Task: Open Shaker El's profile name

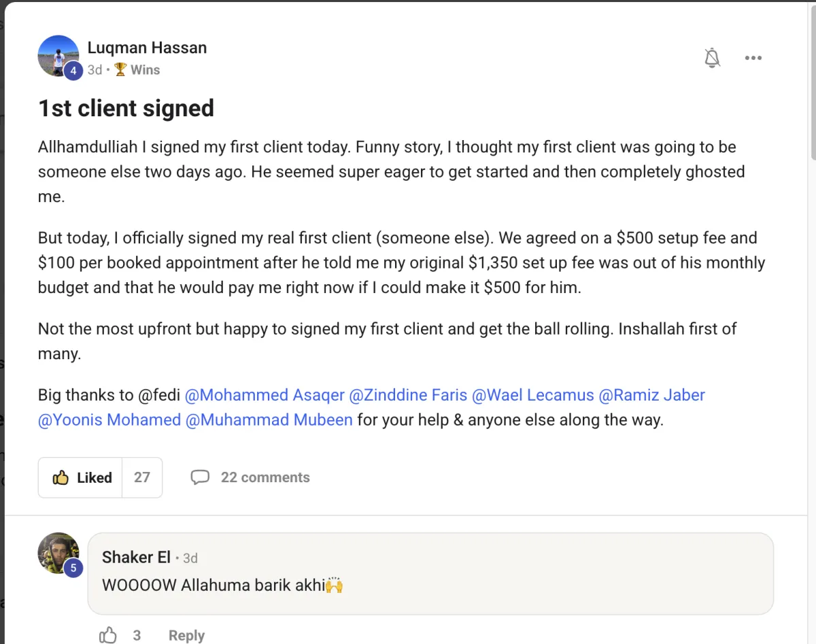Action: click(x=136, y=558)
